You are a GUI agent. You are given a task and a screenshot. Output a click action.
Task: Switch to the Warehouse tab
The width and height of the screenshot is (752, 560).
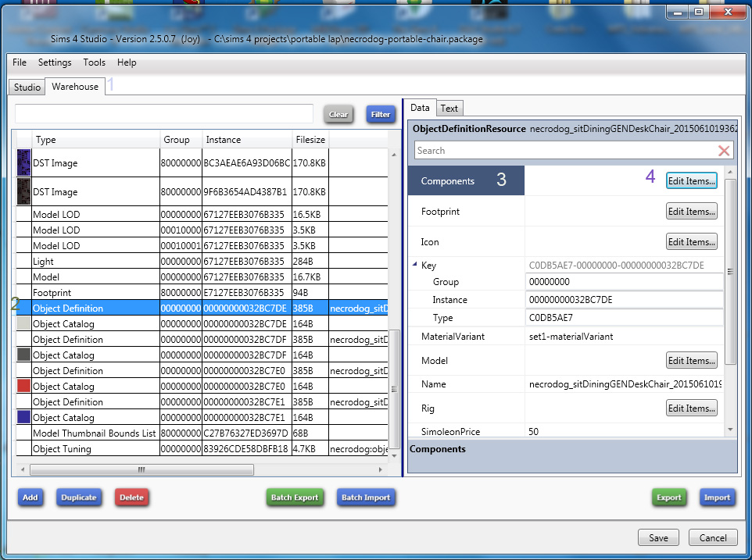[75, 86]
